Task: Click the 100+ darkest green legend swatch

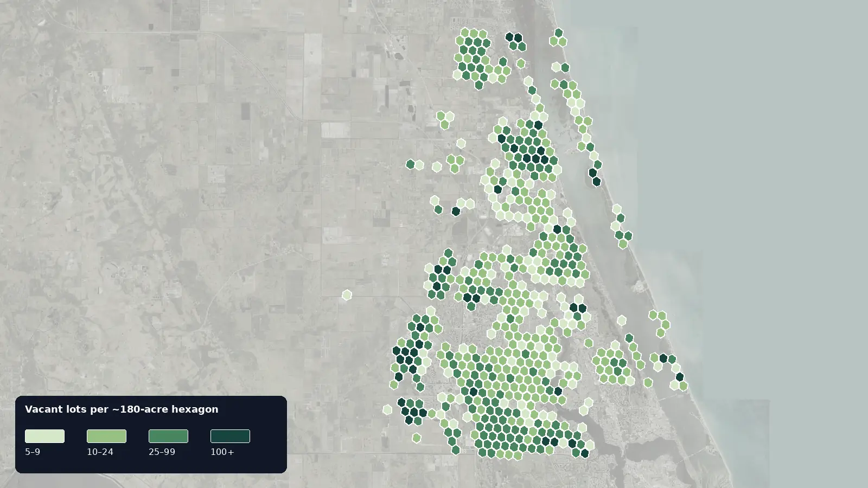Action: pos(230,436)
